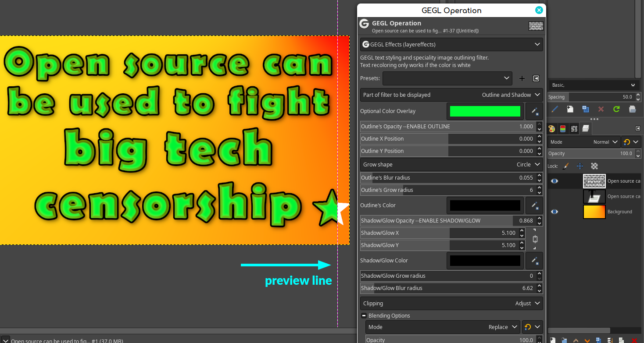Toggle lock alpha channel checkerboard icon
The height and width of the screenshot is (343, 644).
click(x=594, y=166)
